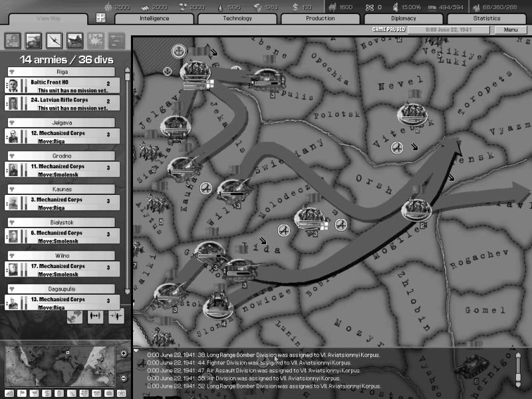Click the reorganize units arrows icon
The height and width of the screenshot is (399, 532).
pyautogui.click(x=94, y=316)
